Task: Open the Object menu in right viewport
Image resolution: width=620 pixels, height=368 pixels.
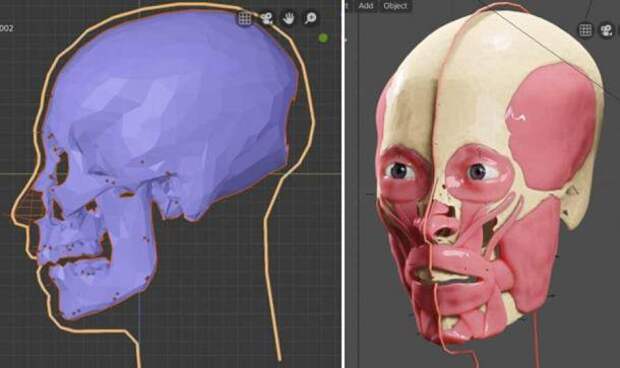Action: [x=395, y=6]
